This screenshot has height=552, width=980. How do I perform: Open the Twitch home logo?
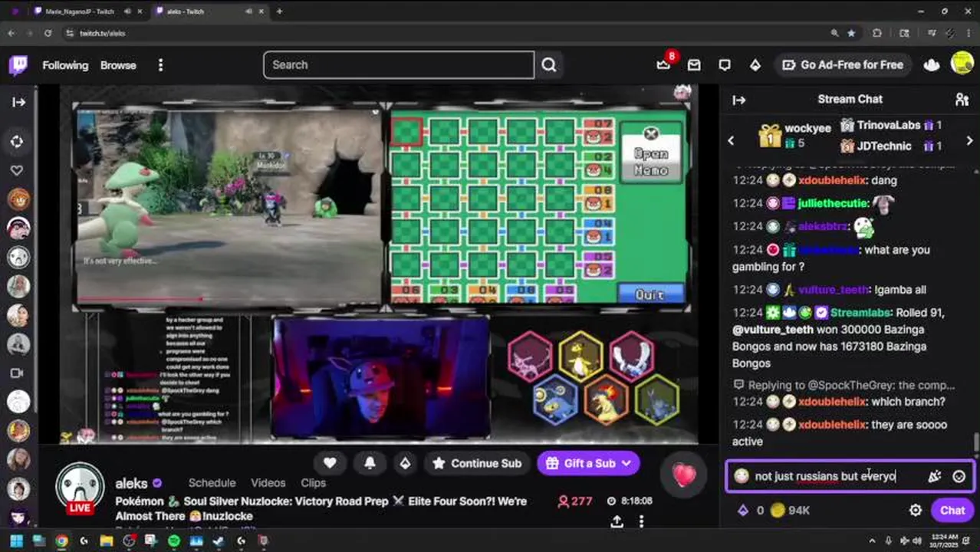[18, 65]
